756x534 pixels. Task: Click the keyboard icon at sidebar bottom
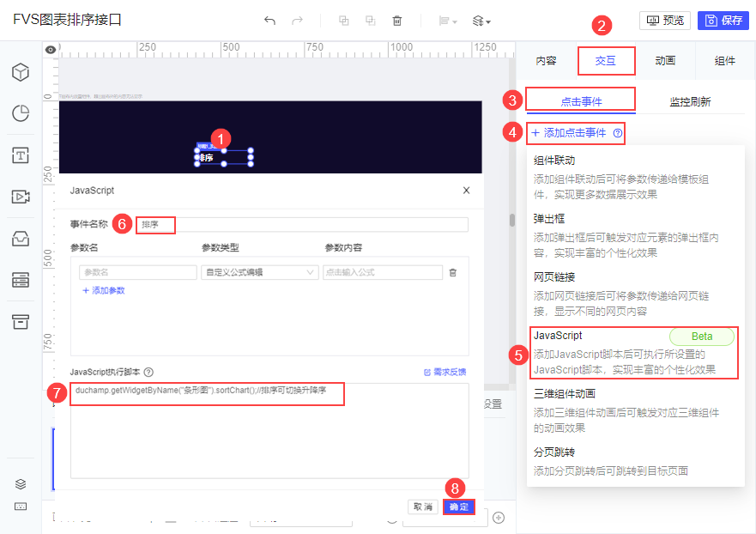pos(21,507)
